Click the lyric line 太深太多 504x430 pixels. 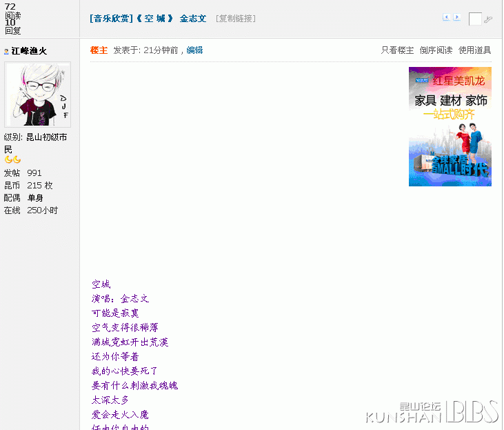coord(110,400)
